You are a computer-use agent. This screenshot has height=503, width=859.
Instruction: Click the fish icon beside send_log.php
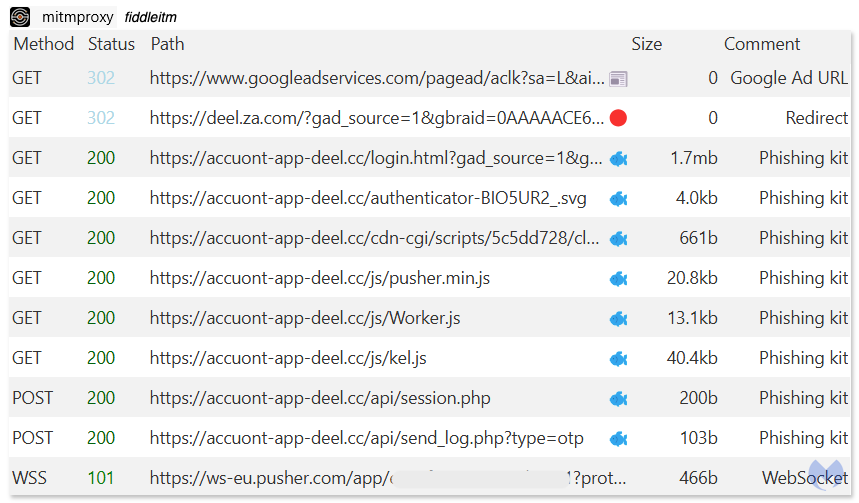pos(619,438)
